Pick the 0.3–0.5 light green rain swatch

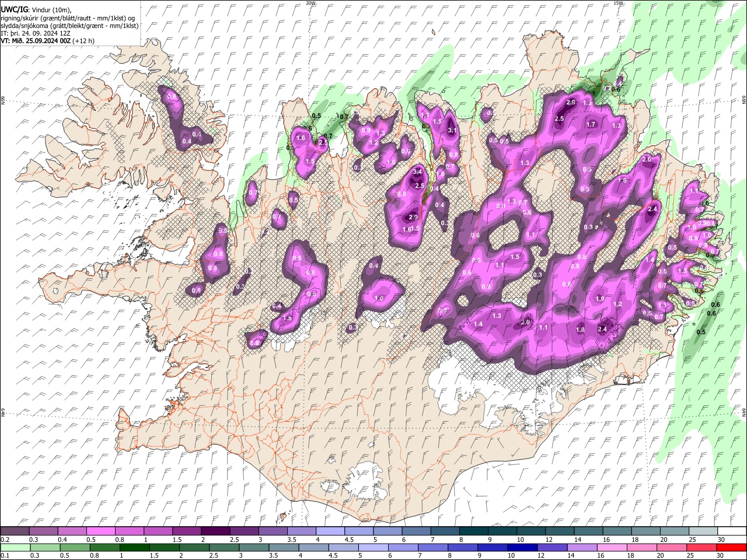click(x=45, y=547)
